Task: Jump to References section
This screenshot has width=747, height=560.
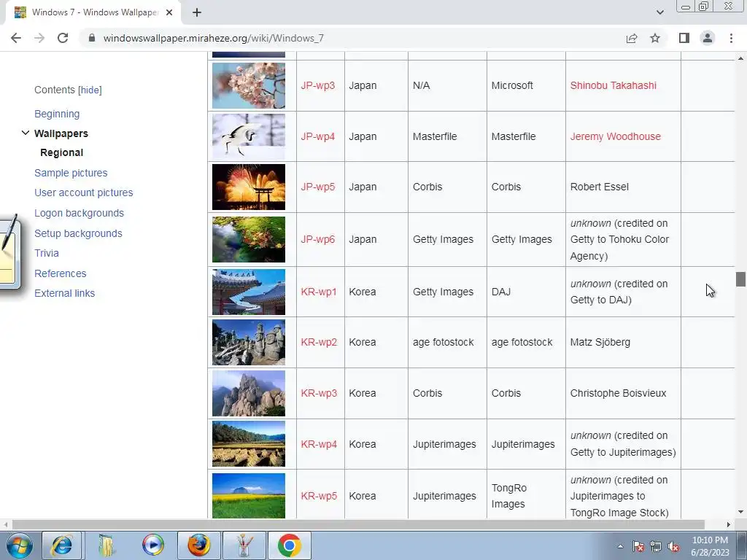Action: coord(60,273)
